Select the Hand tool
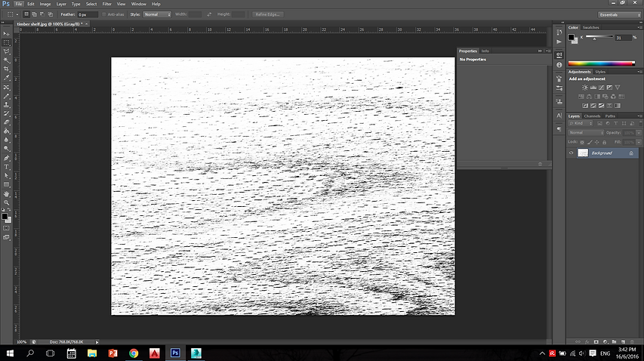Screen dimensions: 644x361 [x=7, y=194]
